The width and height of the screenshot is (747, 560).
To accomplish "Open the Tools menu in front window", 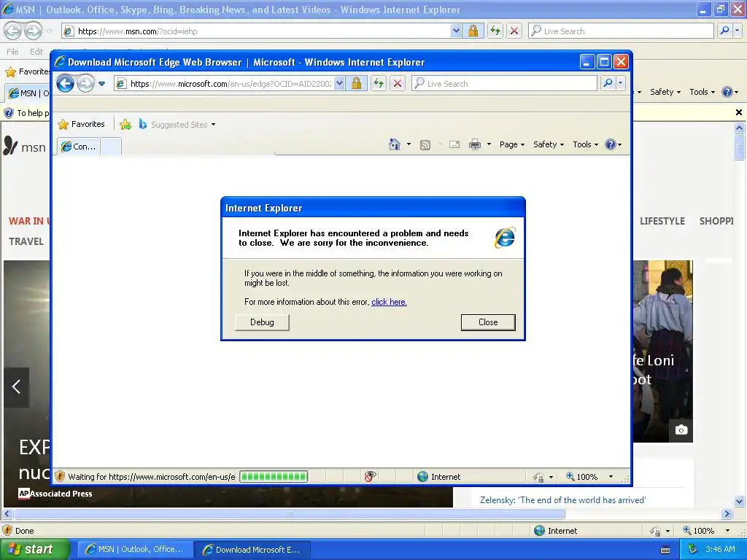I will [585, 144].
